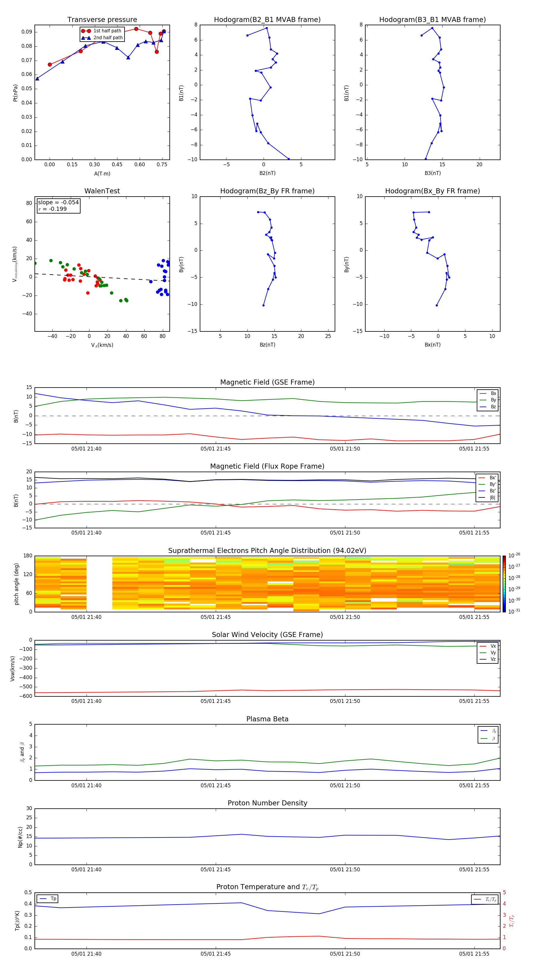The image size is (535, 980).
Task: Click the 'WalenTest' plot title
Action: coord(102,191)
